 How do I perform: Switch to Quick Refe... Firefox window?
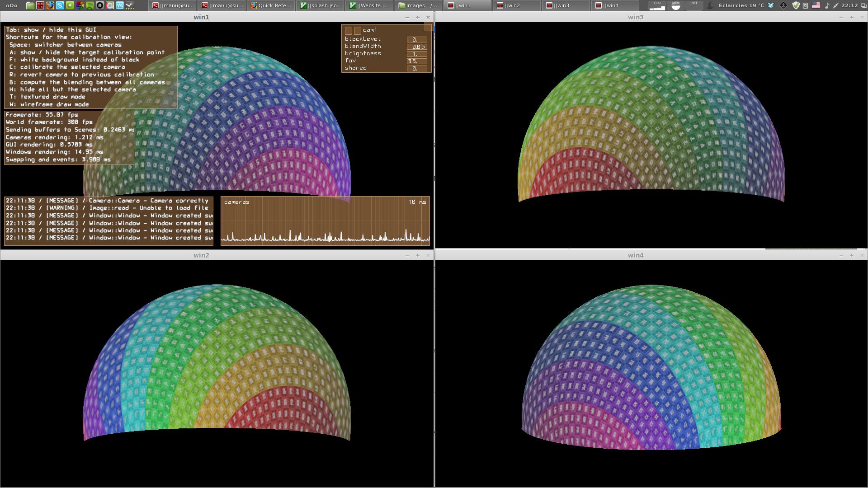(x=271, y=5)
